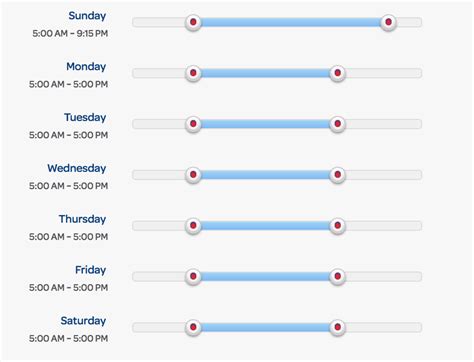Click Sunday's 5:00 AM - 9:15 PM text
The image size is (474, 362).
(x=70, y=33)
